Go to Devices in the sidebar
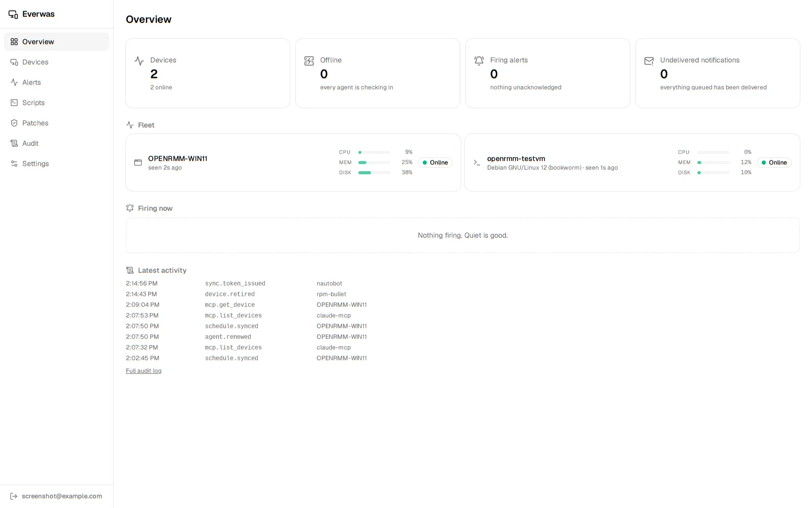 [56, 62]
